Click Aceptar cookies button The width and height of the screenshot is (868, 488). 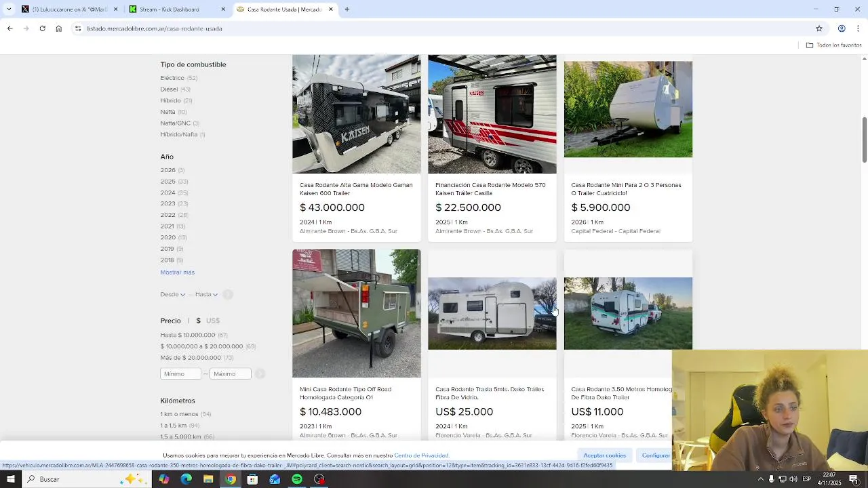(604, 455)
